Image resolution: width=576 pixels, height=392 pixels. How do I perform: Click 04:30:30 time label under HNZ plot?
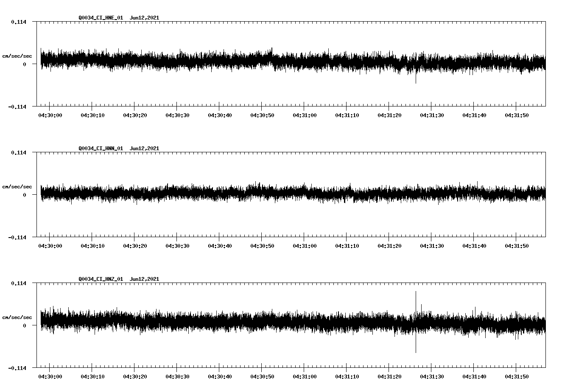[x=177, y=377]
